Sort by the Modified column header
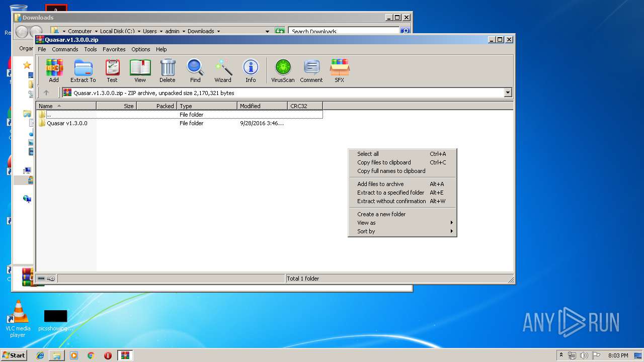This screenshot has width=644, height=362. [x=262, y=106]
